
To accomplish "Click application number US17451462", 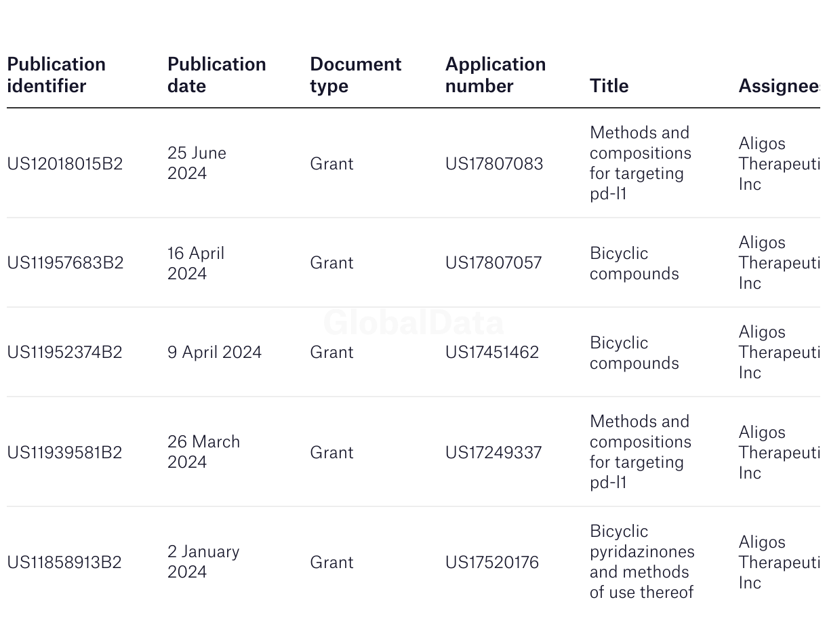I will tap(492, 353).
